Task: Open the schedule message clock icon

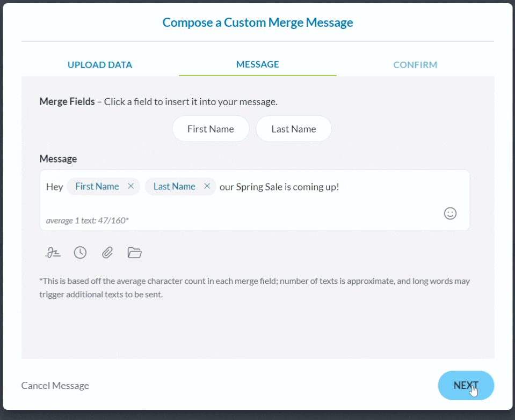Action: coord(80,253)
